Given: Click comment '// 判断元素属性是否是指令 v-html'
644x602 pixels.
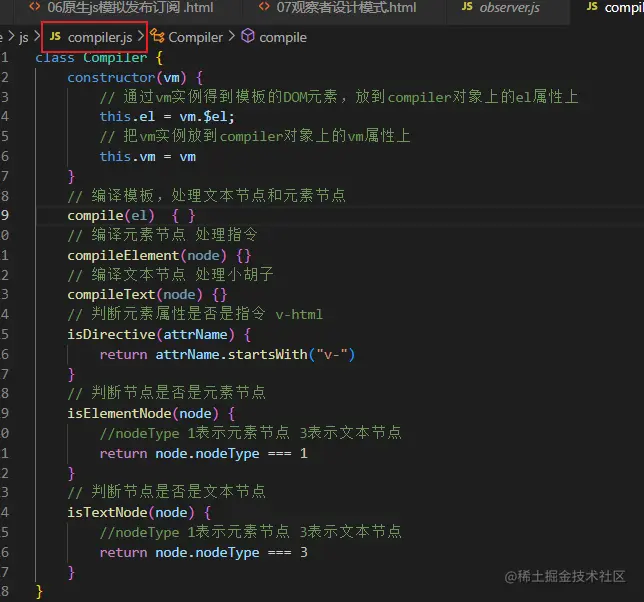Looking at the screenshot, I should click(195, 314).
